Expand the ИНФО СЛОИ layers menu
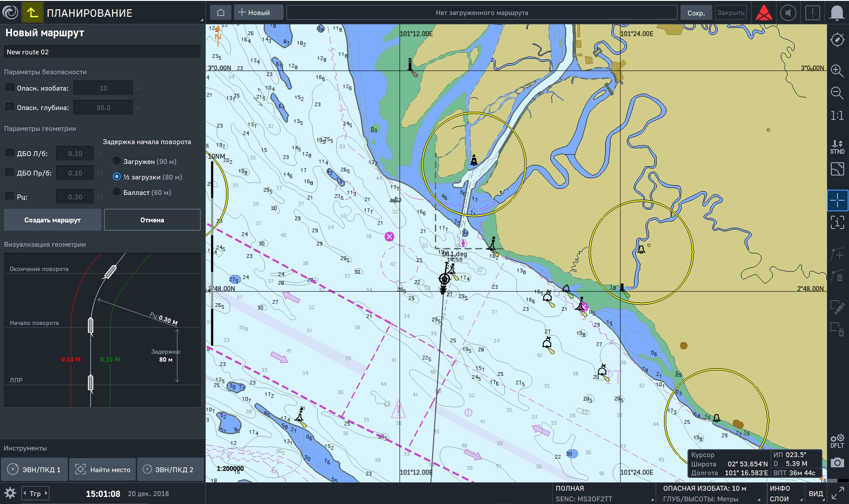This screenshot has width=849, height=504. click(785, 493)
